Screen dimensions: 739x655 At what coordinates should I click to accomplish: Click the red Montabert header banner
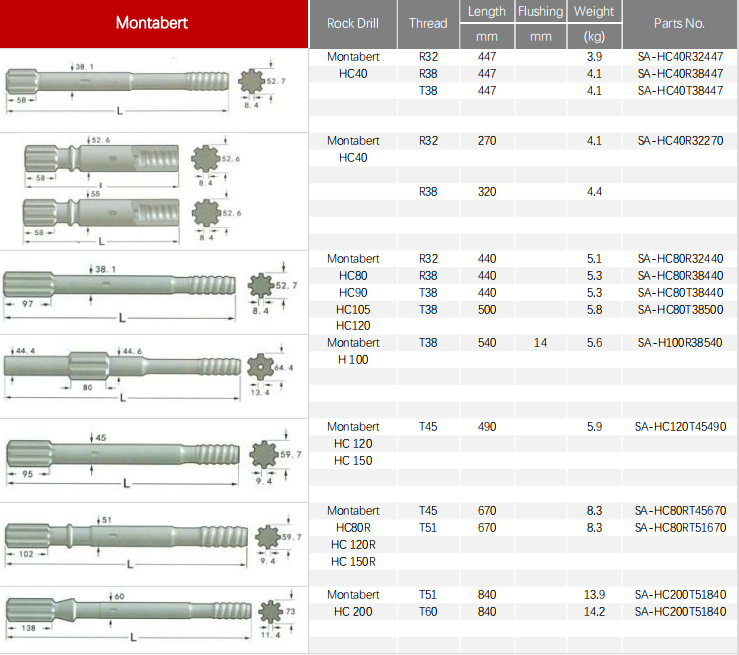[154, 24]
